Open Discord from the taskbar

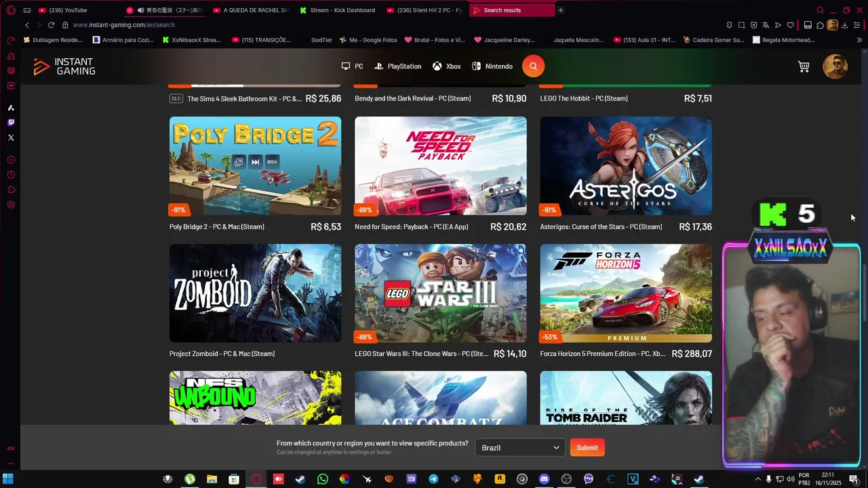tap(544, 479)
